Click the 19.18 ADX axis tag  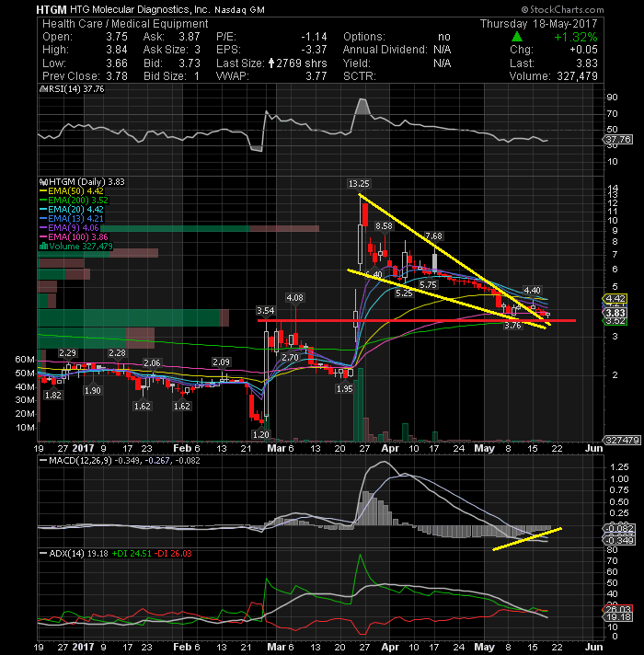click(x=618, y=617)
